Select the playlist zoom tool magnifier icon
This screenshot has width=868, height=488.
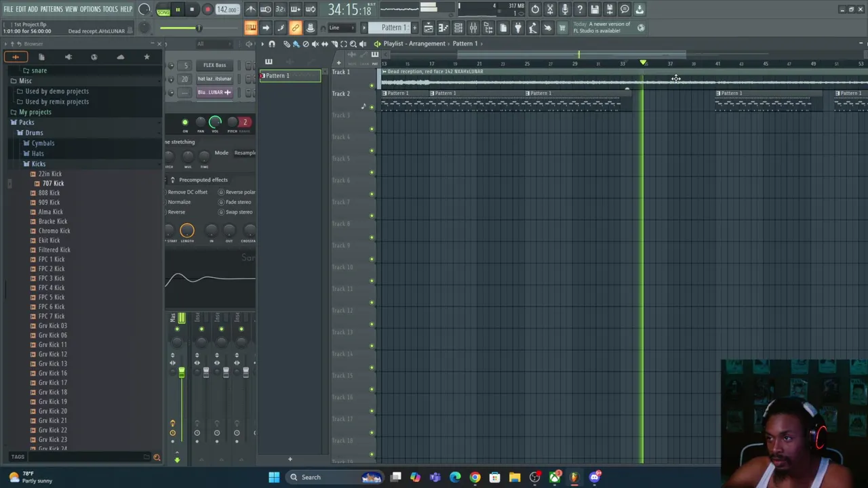tap(353, 43)
